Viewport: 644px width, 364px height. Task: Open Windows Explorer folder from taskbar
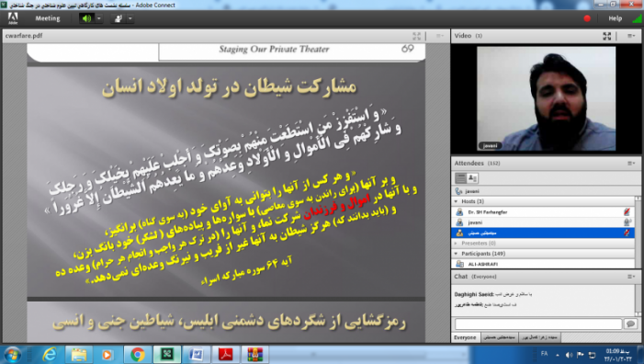78,354
